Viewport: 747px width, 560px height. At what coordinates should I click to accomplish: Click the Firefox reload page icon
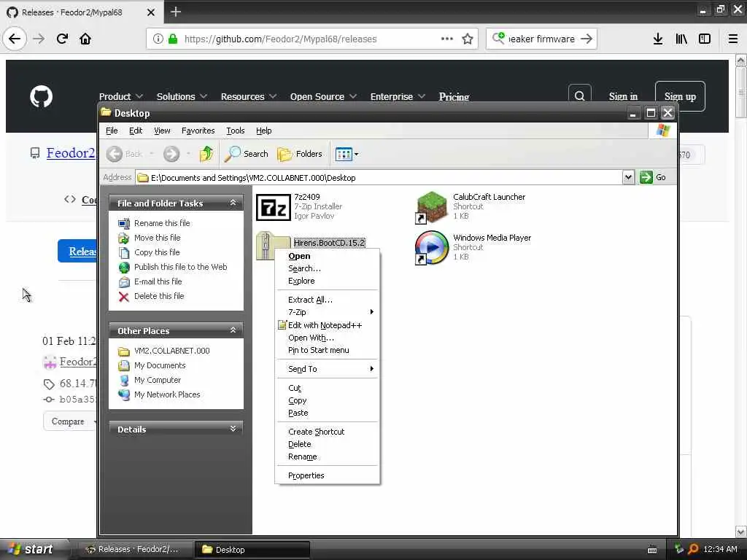click(62, 39)
